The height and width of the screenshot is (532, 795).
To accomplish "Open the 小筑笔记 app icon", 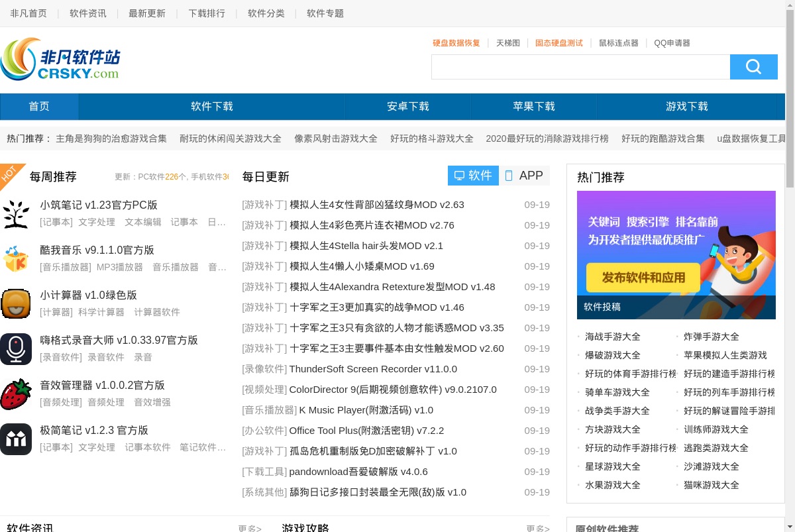I will tap(16, 214).
